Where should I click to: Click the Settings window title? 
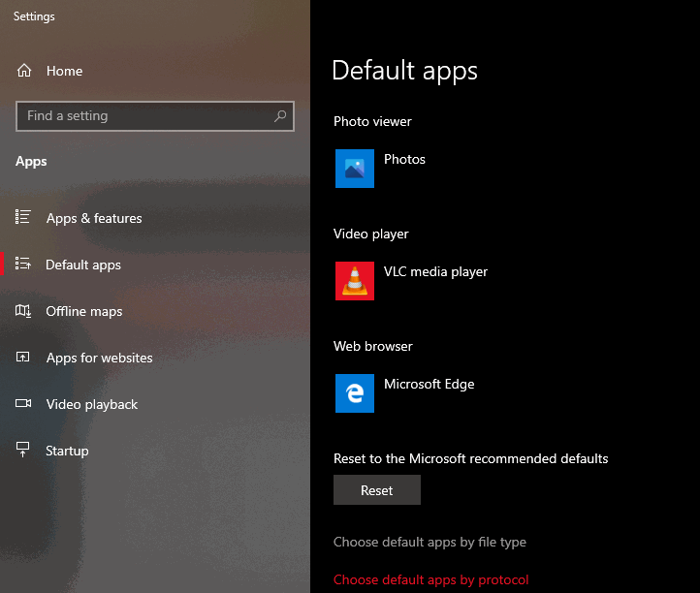(x=34, y=16)
